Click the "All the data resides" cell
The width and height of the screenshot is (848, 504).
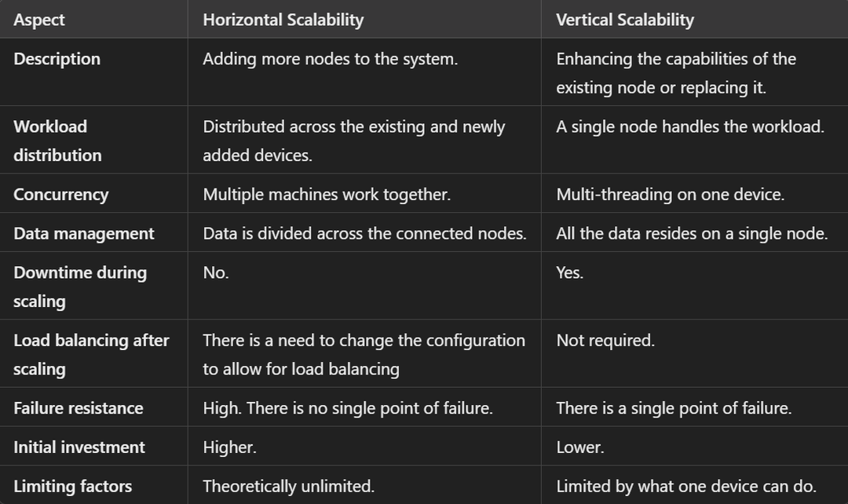691,234
